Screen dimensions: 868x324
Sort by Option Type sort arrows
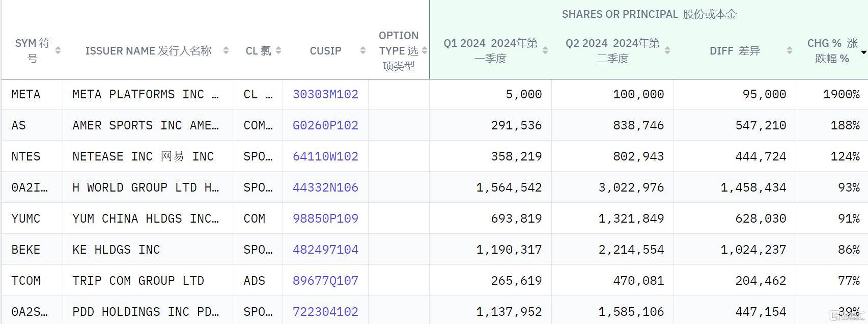[x=425, y=50]
